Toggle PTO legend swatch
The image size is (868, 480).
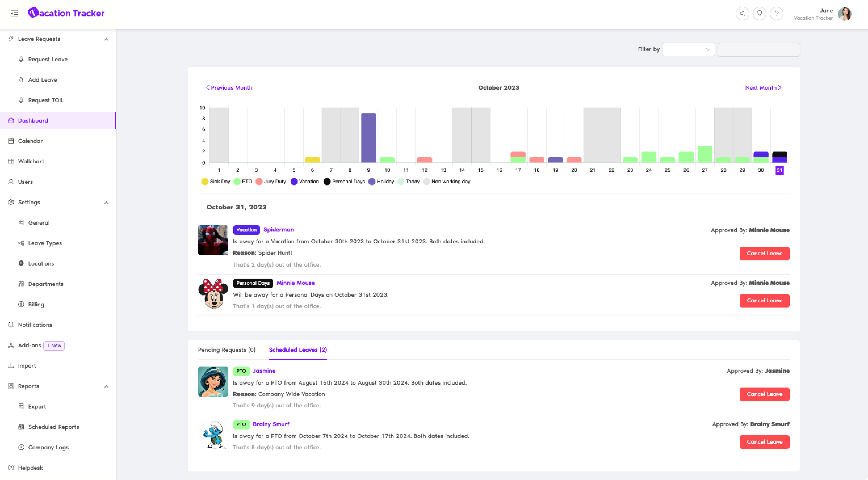(237, 182)
